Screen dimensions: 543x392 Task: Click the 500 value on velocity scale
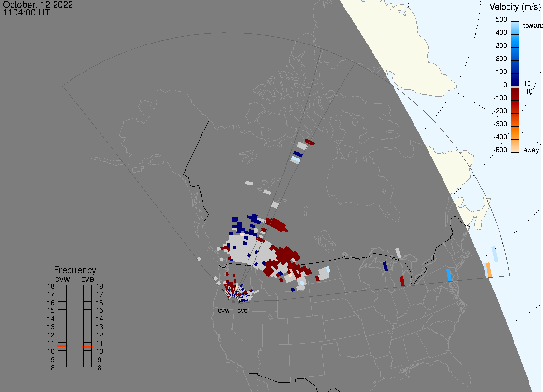501,19
